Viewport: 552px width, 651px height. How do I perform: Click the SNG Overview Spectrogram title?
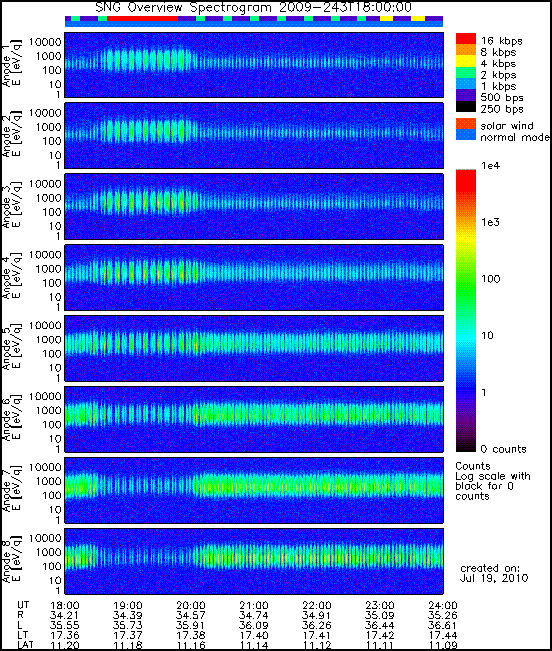pyautogui.click(x=254, y=7)
